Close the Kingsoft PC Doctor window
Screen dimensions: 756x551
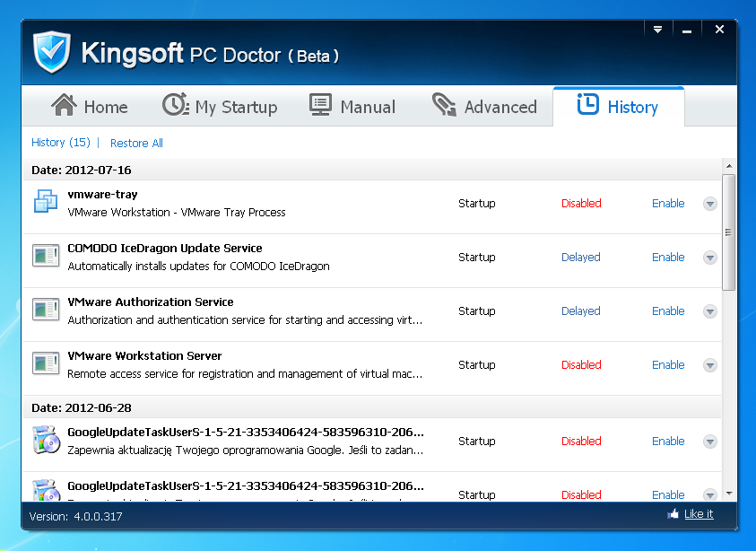coord(719,30)
